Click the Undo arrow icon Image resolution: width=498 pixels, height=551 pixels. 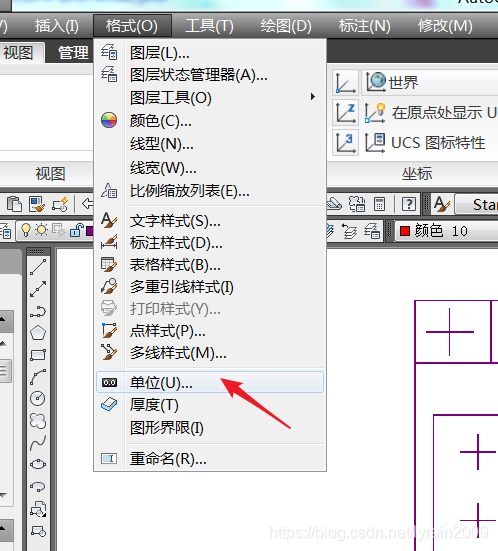tap(88, 203)
